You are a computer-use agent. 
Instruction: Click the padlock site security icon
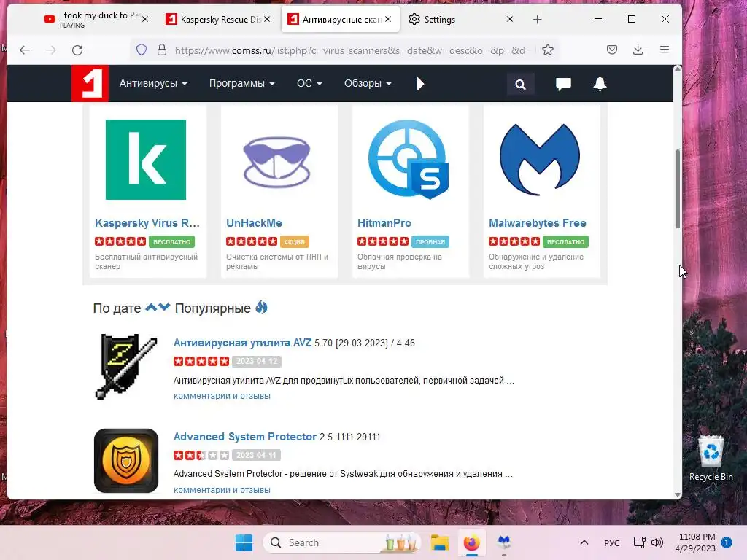click(x=162, y=50)
